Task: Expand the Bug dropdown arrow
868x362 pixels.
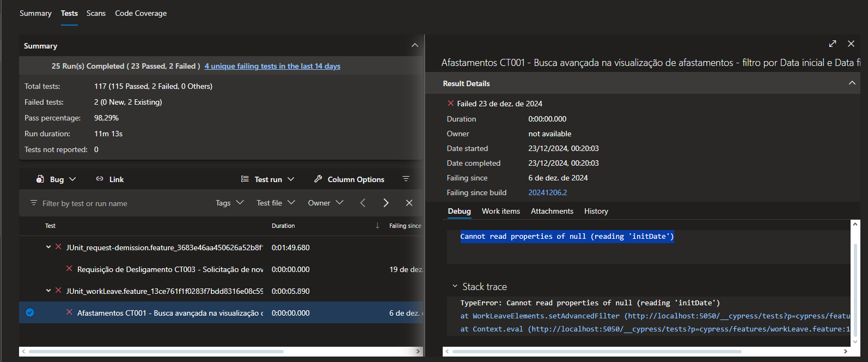Action: click(x=72, y=179)
